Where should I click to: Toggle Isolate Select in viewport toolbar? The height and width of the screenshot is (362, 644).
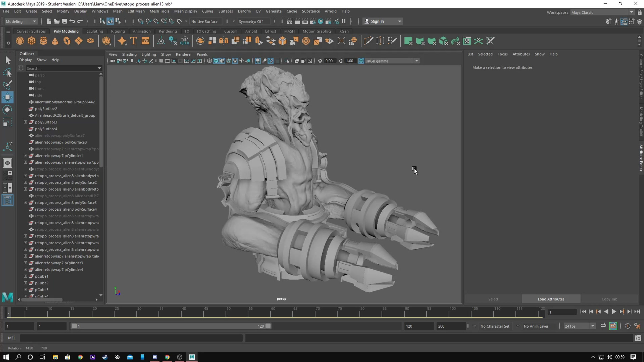coord(287,61)
